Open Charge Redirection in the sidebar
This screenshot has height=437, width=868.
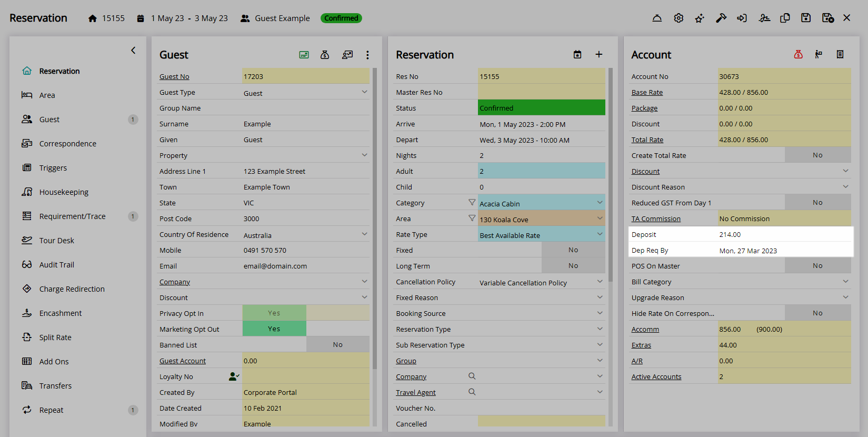click(72, 289)
